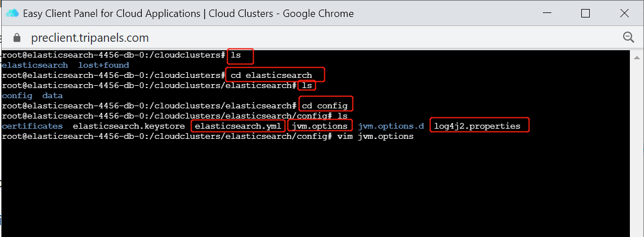Image resolution: width=644 pixels, height=237 pixels.
Task: Click the elasticsearch.keystore file name
Action: coord(129,126)
